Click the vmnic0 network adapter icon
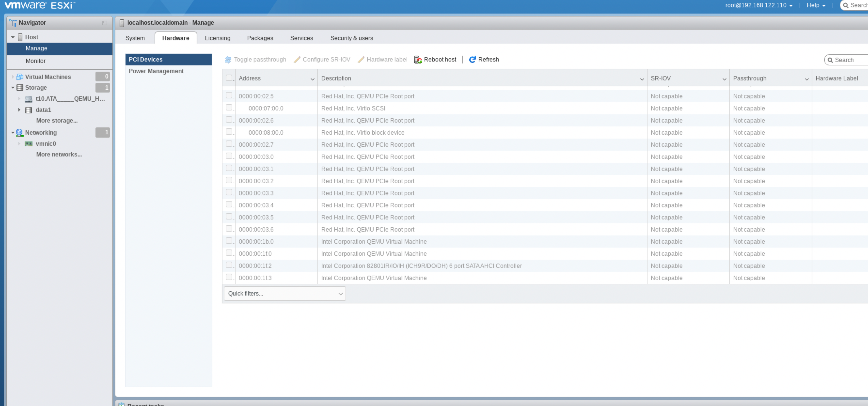This screenshot has height=406, width=868. (29, 144)
